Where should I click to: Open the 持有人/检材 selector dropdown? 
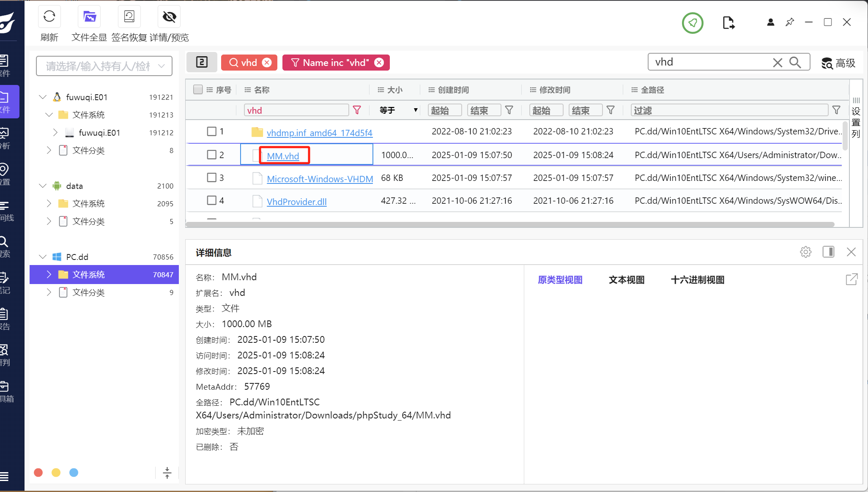(161, 66)
